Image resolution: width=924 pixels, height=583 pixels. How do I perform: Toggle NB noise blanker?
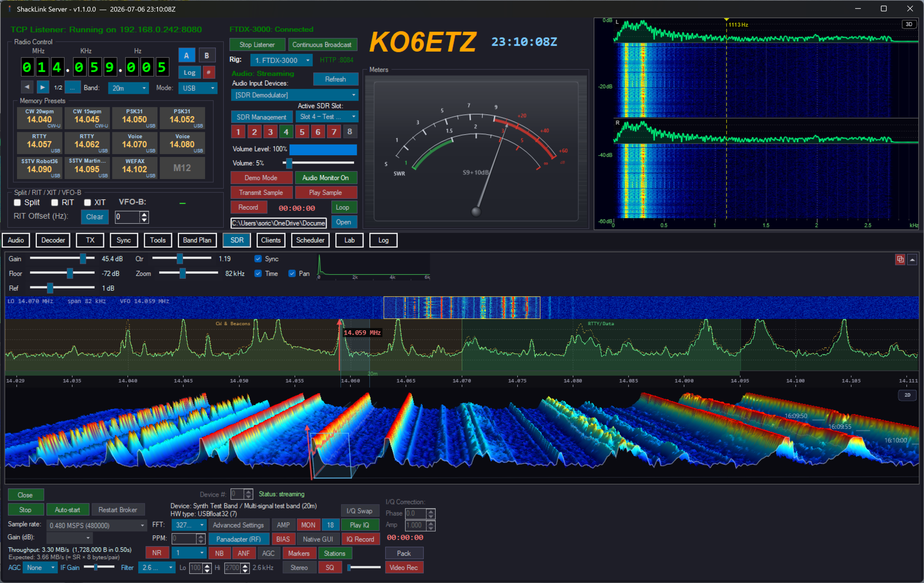[219, 553]
